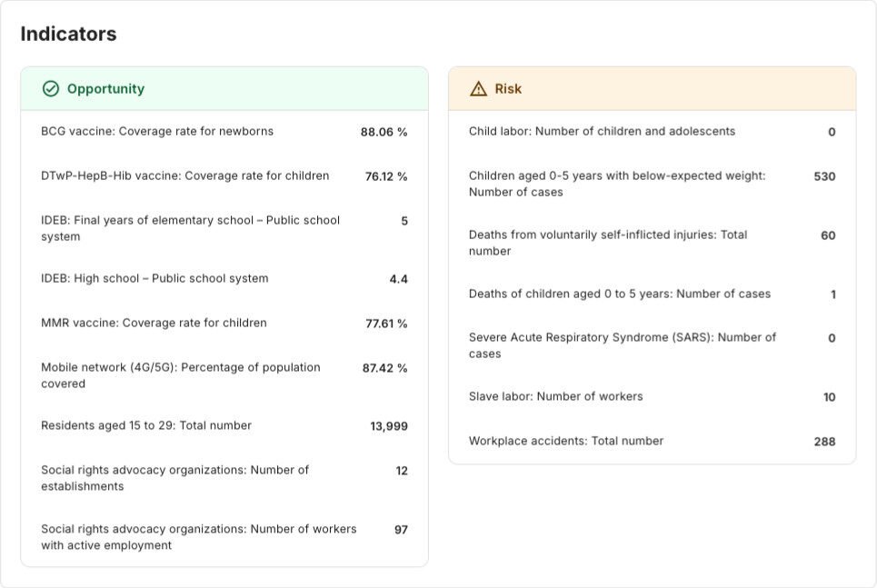This screenshot has height=588, width=877.
Task: Open IDEB High school indicator row
Action: 154,279
